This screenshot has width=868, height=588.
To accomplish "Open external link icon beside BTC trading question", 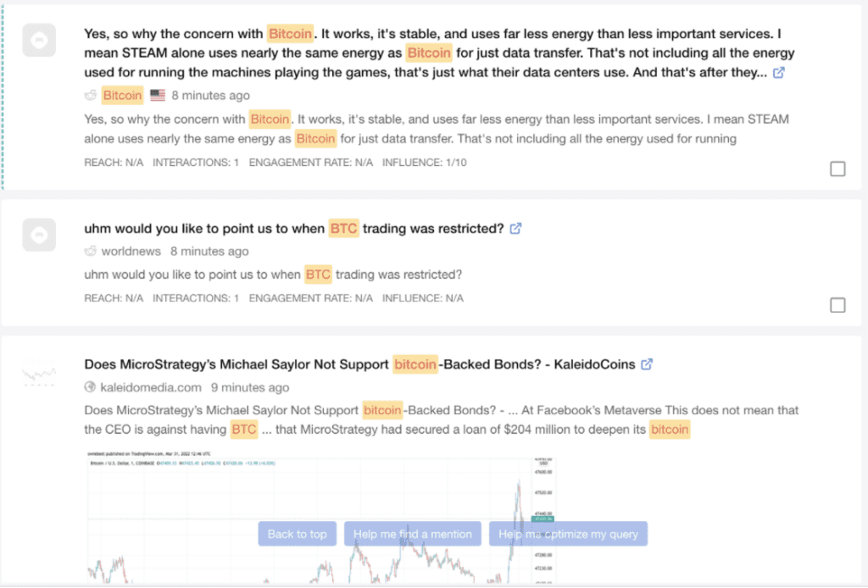I will tap(515, 229).
